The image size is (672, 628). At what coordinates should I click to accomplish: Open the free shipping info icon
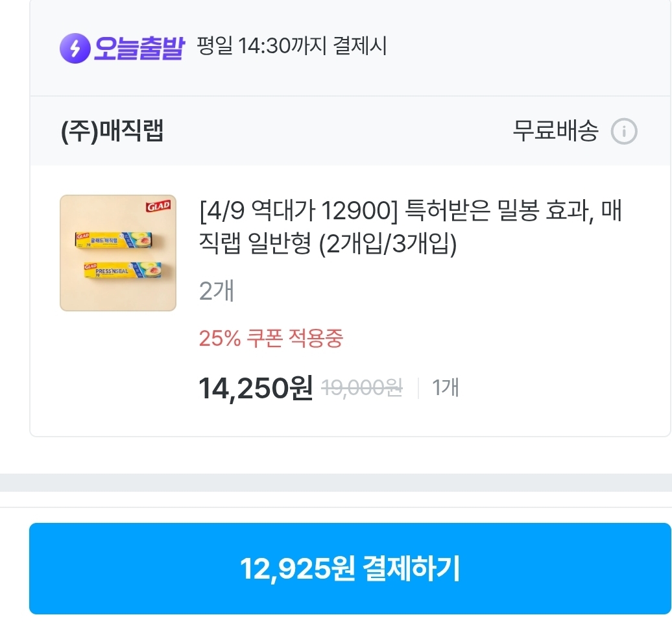[x=624, y=131]
